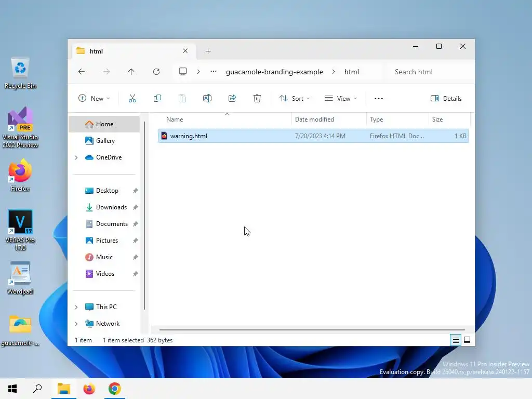Switch to large thumbnails view icon in status bar
This screenshot has width=532, height=399.
point(467,340)
